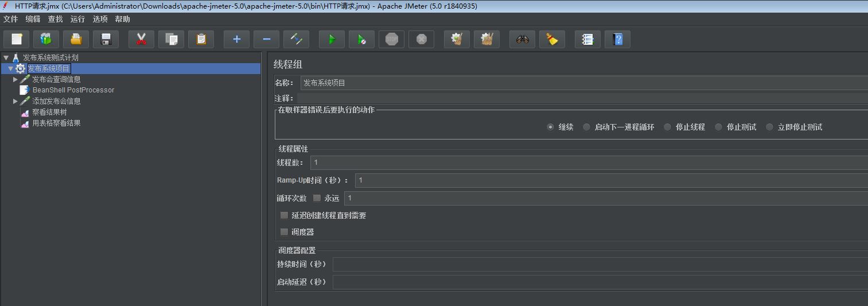Image resolution: width=868 pixels, height=306 pixels.
Task: Collapse the 发布系统项目 thread group node
Action: click(x=10, y=68)
